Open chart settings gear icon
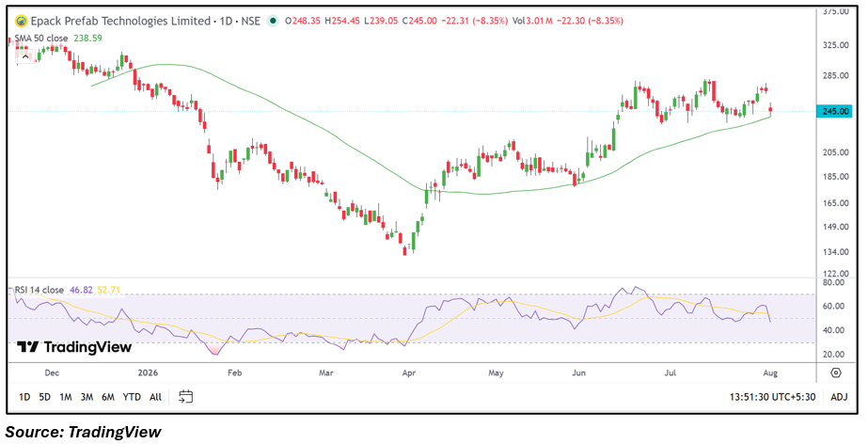Image resolution: width=868 pixels, height=444 pixels. pos(836,373)
